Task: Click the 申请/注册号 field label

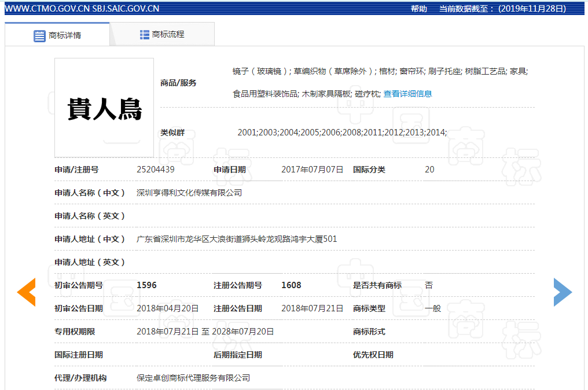Action: (x=76, y=170)
